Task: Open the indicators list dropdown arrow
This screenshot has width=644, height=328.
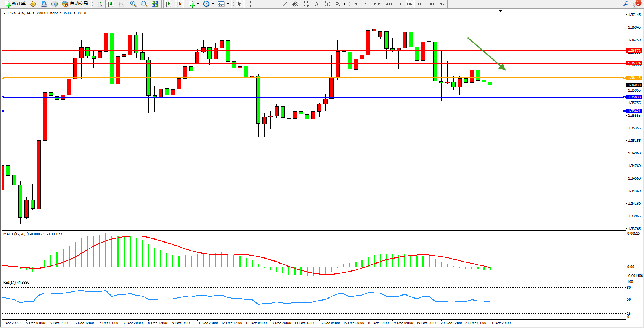Action: (x=198, y=4)
